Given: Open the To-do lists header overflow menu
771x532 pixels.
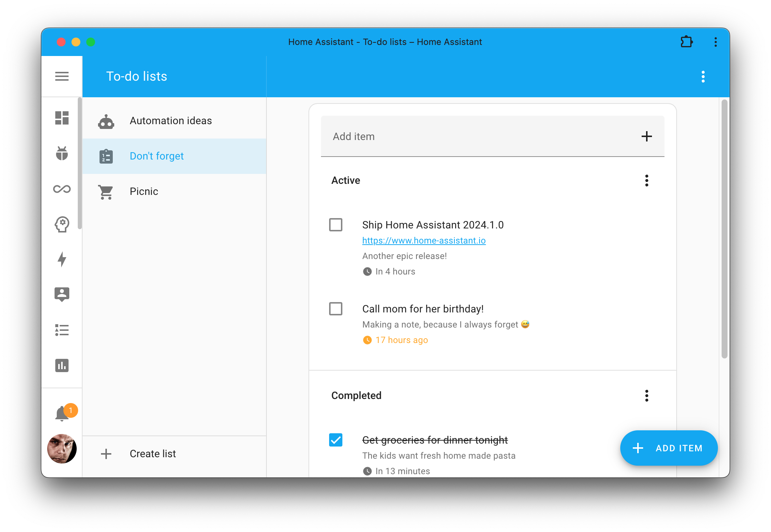Looking at the screenshot, I should tap(703, 76).
